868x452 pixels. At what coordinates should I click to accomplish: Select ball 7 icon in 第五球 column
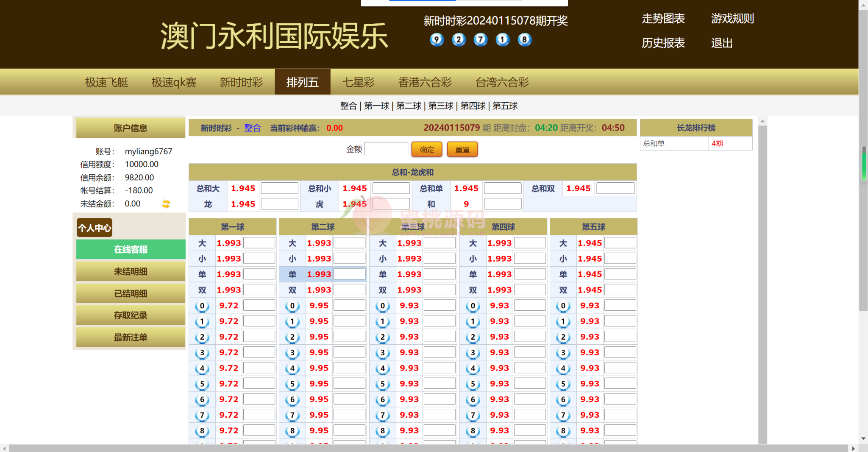(563, 415)
